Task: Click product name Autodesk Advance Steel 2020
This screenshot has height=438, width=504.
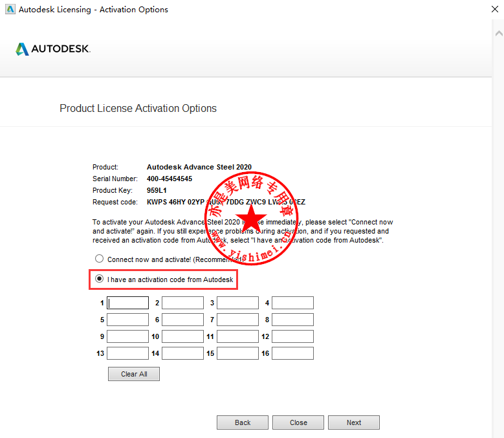Action: tap(199, 167)
